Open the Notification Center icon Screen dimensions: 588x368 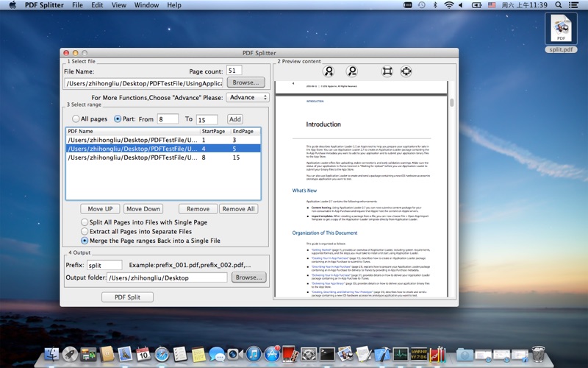(x=573, y=5)
